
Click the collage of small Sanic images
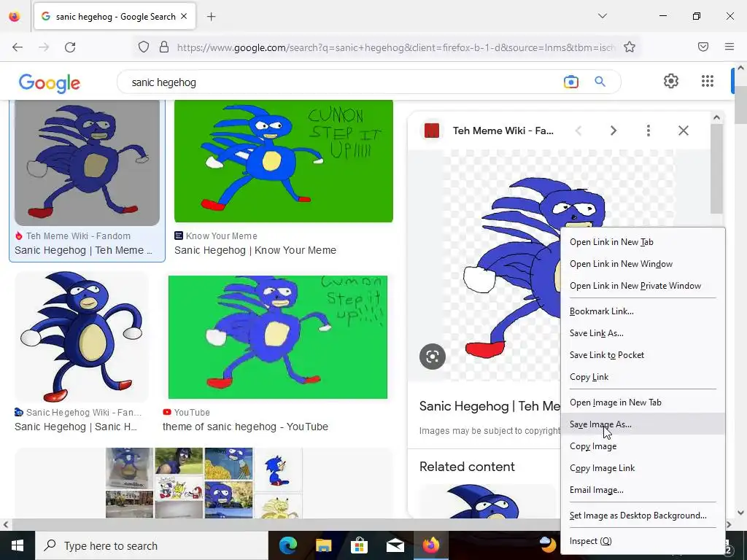click(x=204, y=483)
